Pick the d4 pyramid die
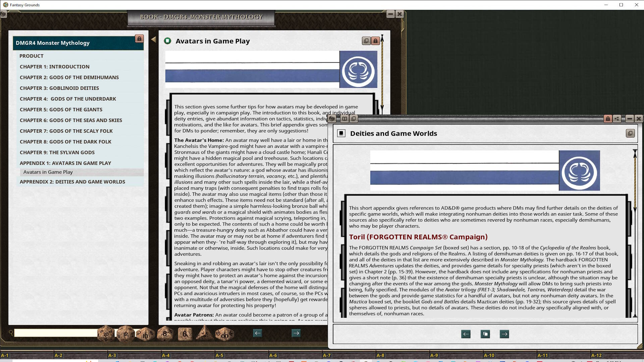 tap(204, 333)
